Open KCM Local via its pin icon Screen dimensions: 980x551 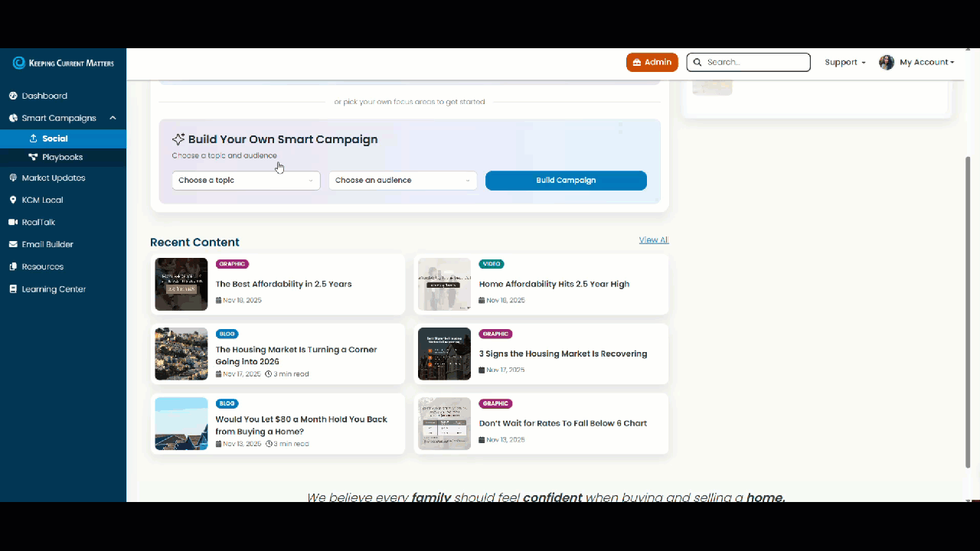pos(13,200)
